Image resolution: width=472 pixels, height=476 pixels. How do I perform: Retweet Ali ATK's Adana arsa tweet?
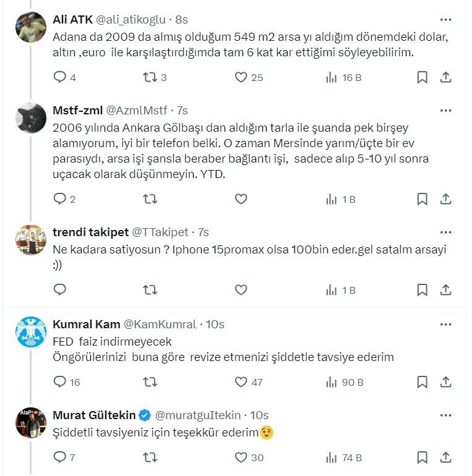coord(150,77)
